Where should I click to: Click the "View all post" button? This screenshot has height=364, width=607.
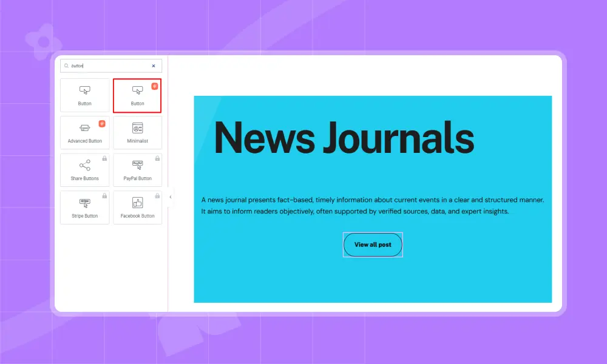point(373,244)
